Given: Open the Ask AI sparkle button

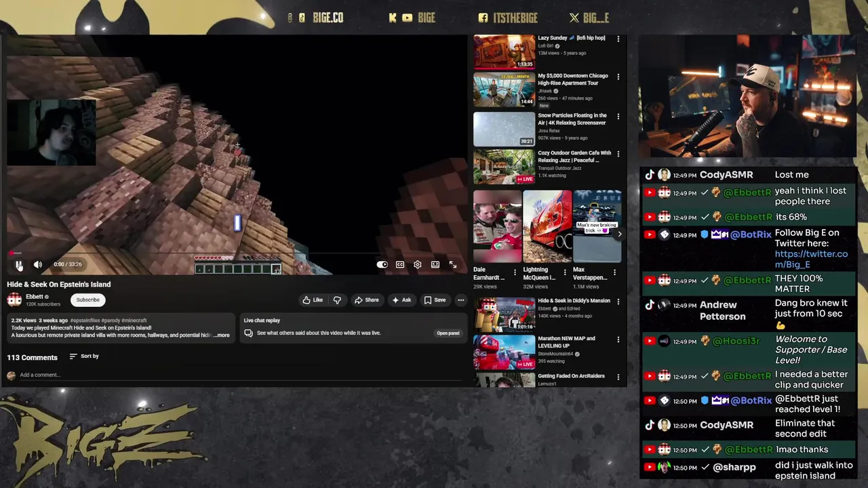Looking at the screenshot, I should [x=401, y=300].
